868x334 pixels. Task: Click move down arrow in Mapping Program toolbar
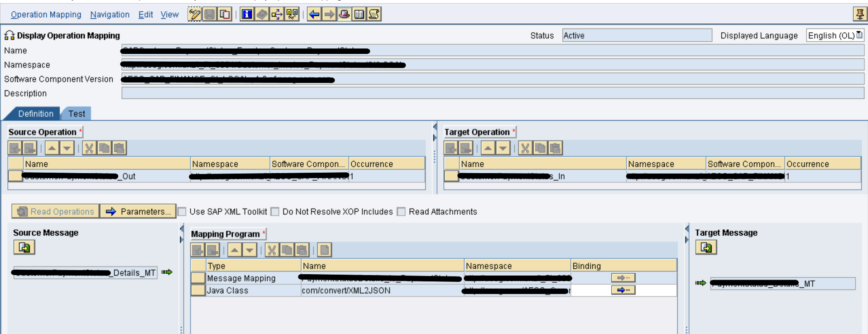click(x=249, y=250)
